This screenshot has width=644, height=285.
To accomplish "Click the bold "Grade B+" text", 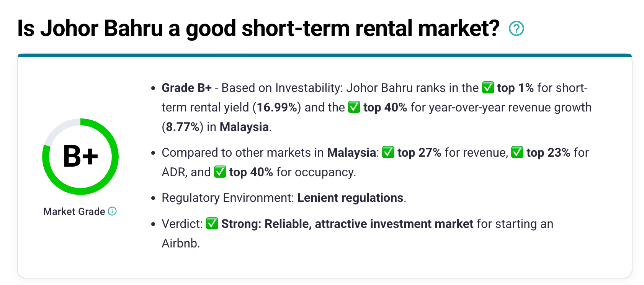I will pos(186,88).
